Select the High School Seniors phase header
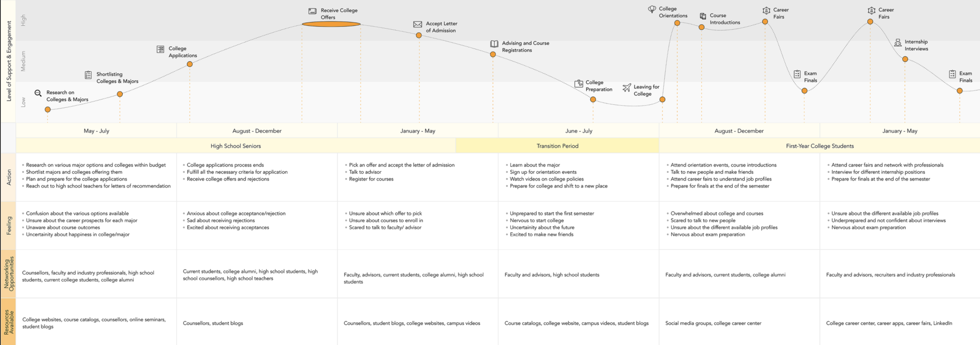Image resolution: width=980 pixels, height=345 pixels. coord(236,146)
